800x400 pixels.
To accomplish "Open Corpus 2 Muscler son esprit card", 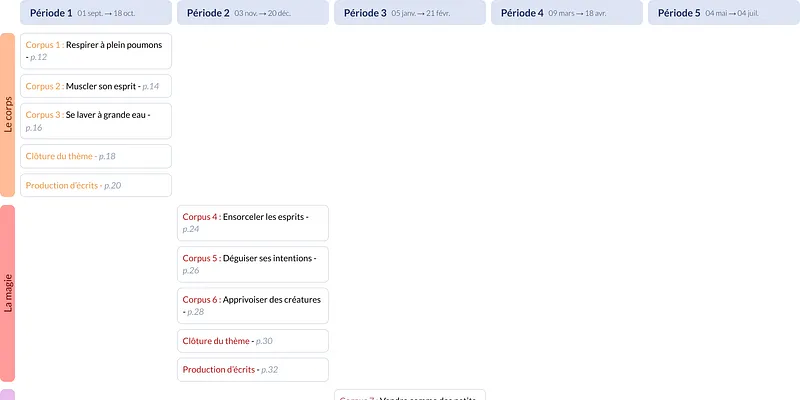I will (x=96, y=86).
